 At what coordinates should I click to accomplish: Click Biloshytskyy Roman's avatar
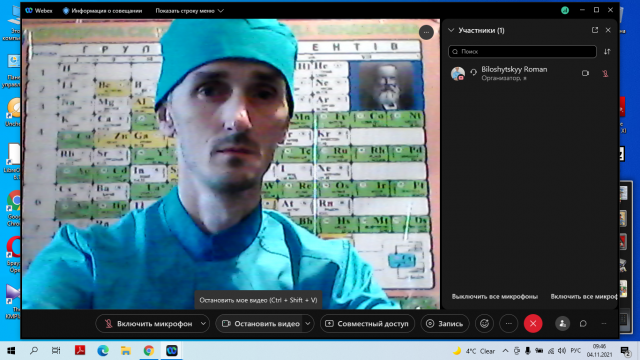pos(458,73)
